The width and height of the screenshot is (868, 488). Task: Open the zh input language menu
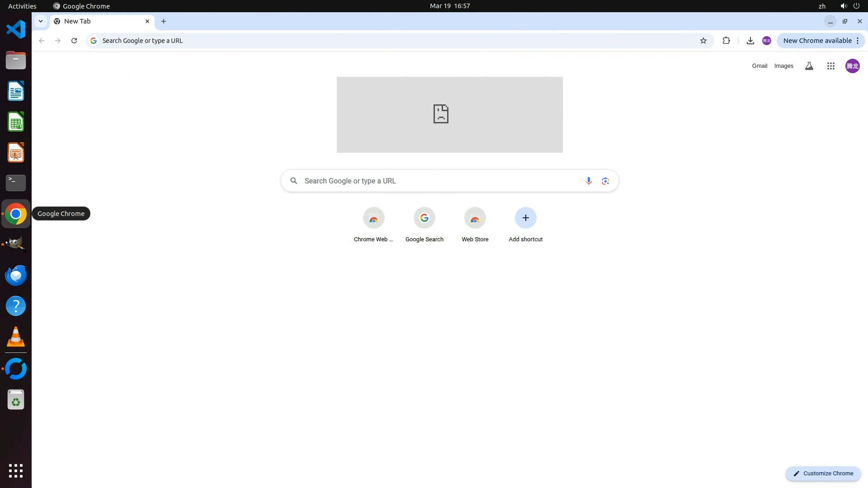pyautogui.click(x=822, y=6)
